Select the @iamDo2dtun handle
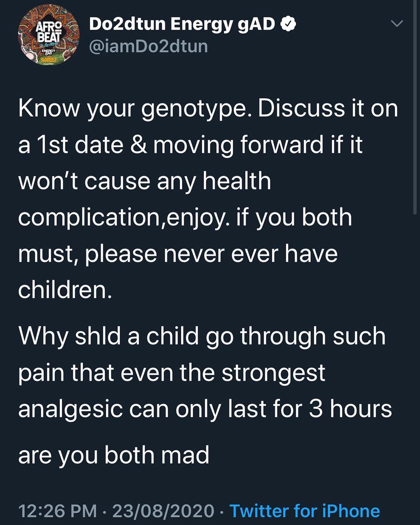The width and height of the screenshot is (420, 525). pyautogui.click(x=149, y=46)
